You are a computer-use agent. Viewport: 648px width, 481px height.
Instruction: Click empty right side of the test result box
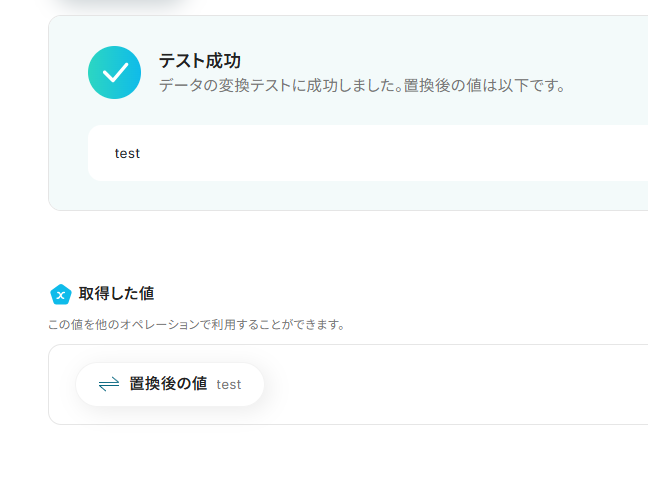(500, 153)
